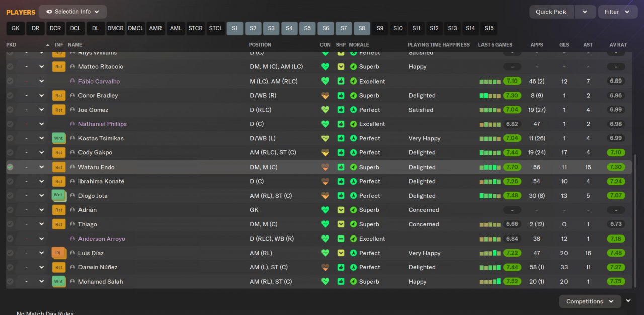Open the Selection Info dropdown
Image resolution: width=644 pixels, height=315 pixels.
click(72, 12)
